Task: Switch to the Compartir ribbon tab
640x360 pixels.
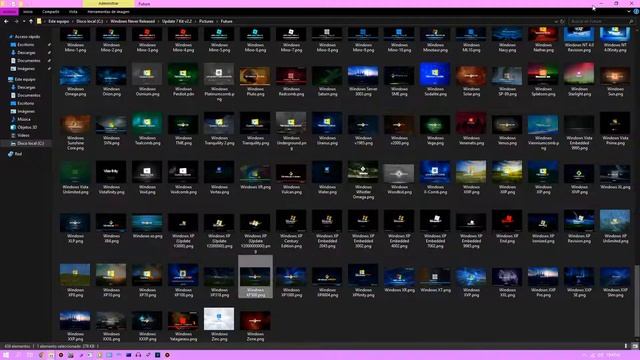Action: pyautogui.click(x=51, y=12)
